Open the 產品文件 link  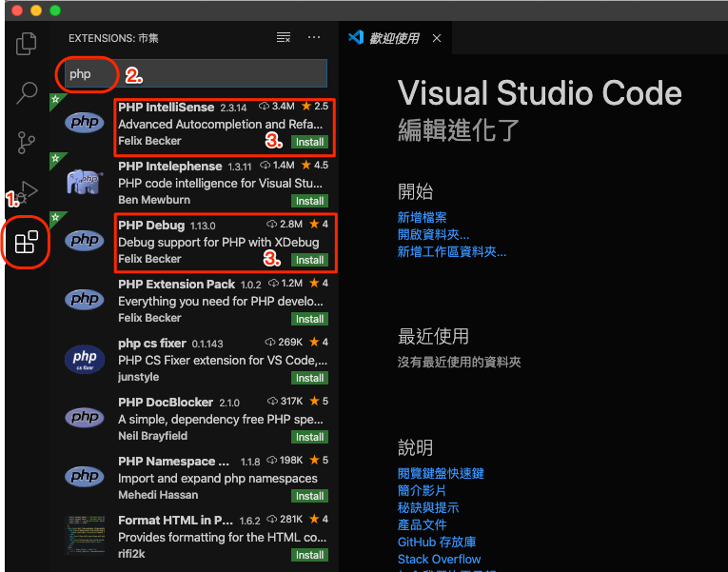click(422, 524)
